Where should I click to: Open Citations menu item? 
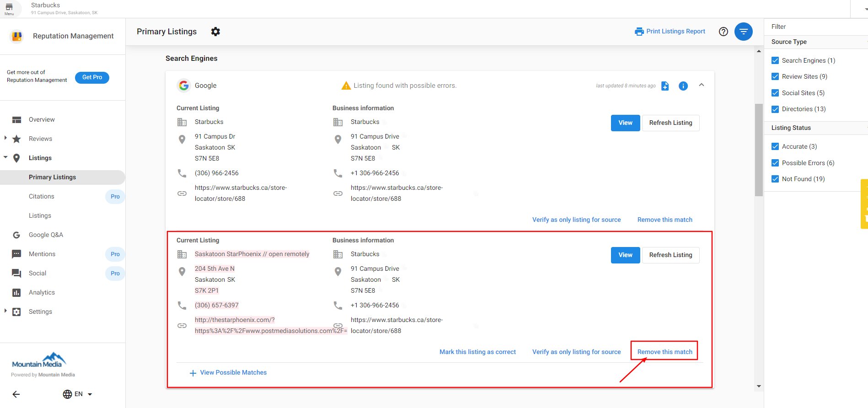click(x=42, y=197)
